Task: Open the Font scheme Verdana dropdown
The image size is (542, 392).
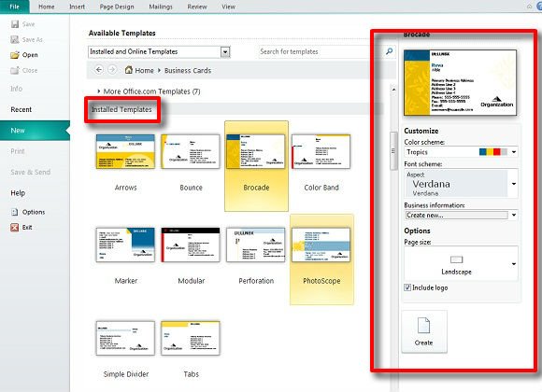Action: [514, 184]
